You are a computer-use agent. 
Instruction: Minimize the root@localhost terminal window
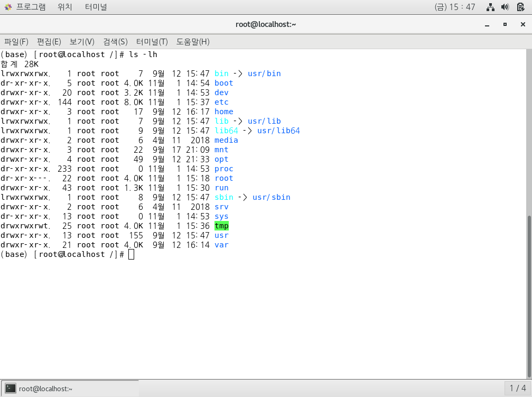(x=487, y=24)
